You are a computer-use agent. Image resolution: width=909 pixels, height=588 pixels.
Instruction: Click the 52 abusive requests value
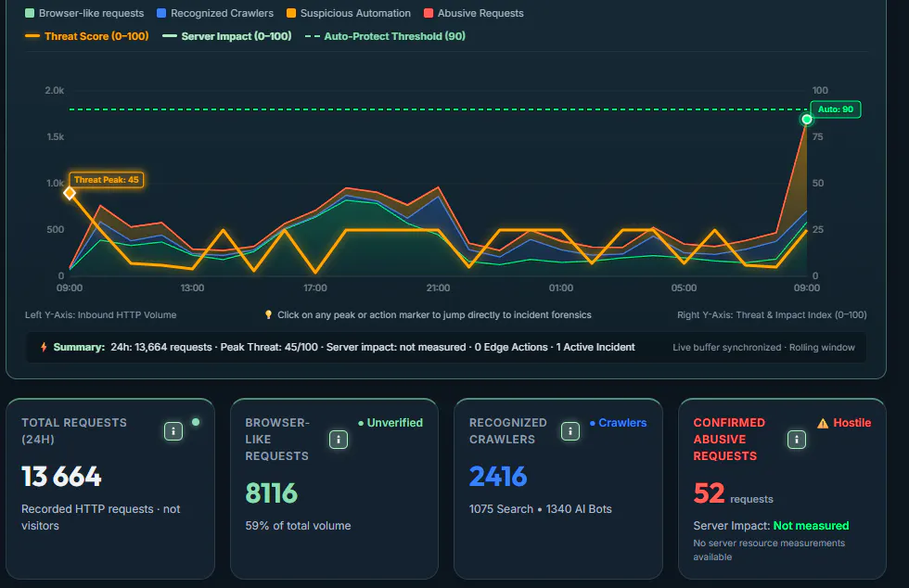coord(709,493)
